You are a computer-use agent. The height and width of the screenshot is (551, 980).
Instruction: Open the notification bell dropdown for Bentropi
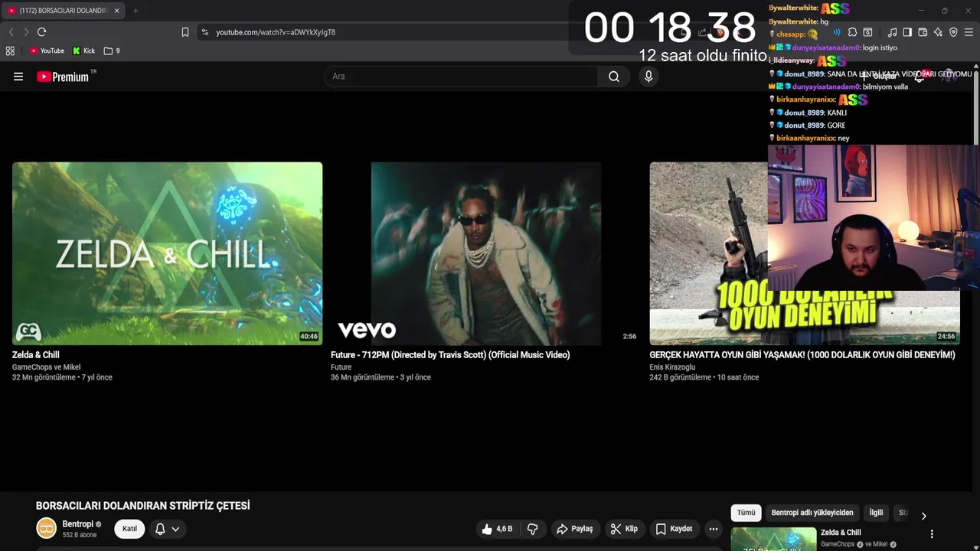click(168, 529)
